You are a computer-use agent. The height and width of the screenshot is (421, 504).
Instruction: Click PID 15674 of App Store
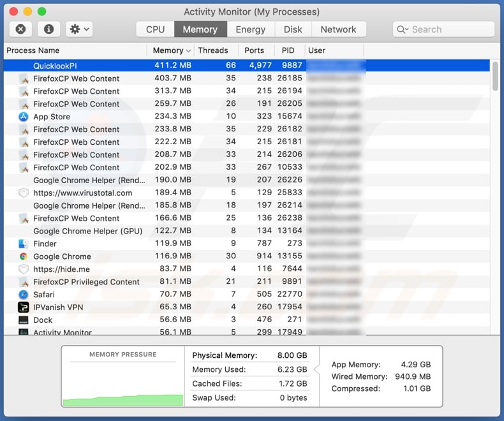tap(290, 116)
